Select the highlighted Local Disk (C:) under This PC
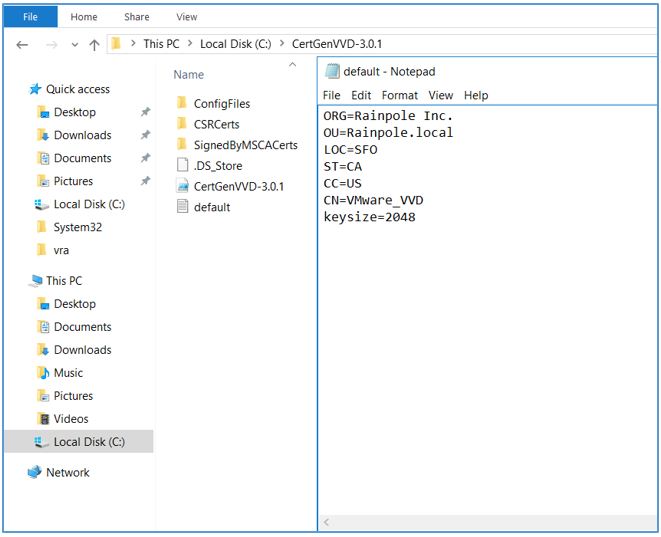Screen dimensions: 661x537 tap(79, 441)
